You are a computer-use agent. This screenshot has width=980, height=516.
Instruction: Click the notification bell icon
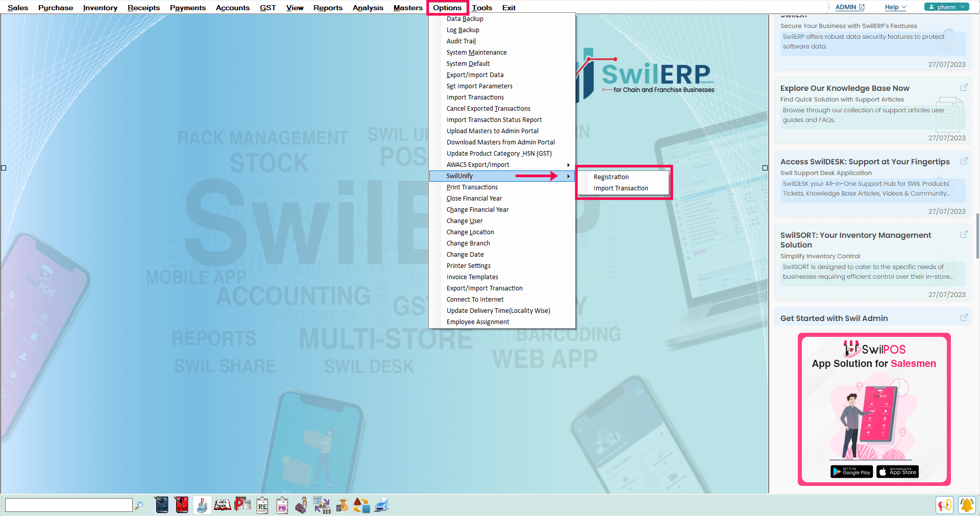(967, 505)
